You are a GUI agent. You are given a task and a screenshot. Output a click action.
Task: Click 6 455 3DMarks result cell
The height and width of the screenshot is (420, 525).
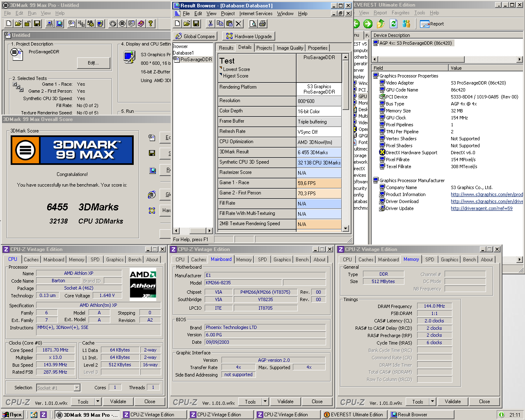(x=319, y=152)
